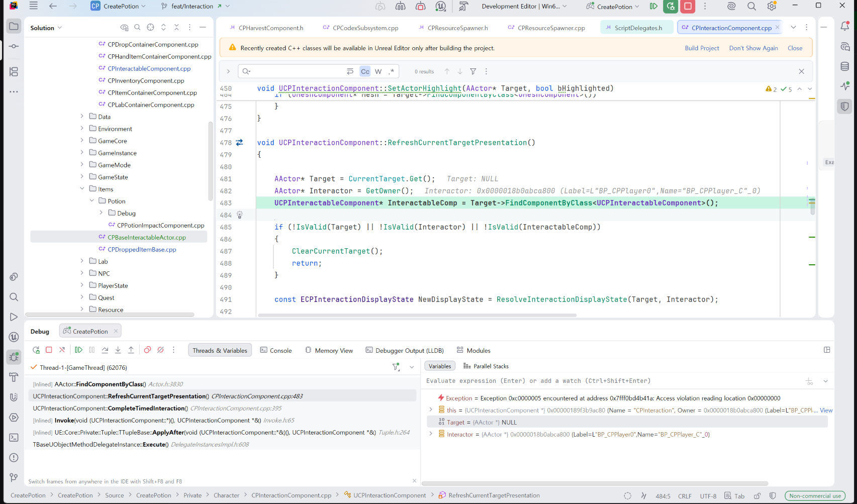Click the Evaluate expression input field
The image size is (857, 504).
[x=613, y=381]
